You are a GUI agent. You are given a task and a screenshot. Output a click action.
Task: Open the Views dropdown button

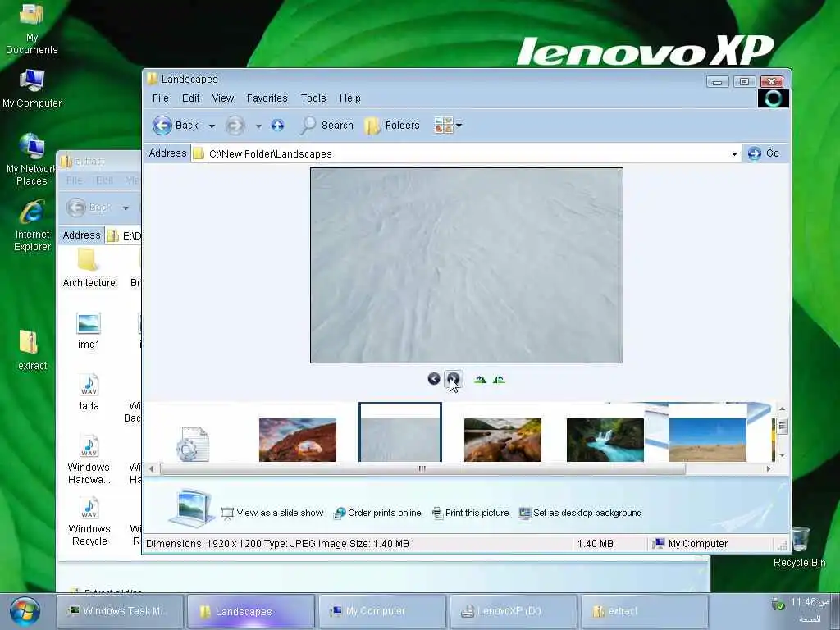[x=448, y=126]
